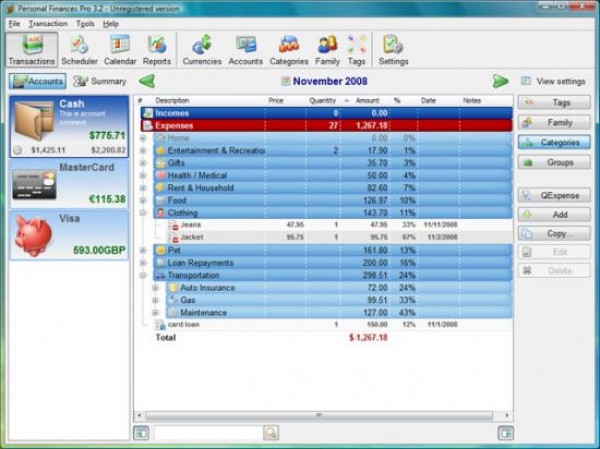
Task: Select the MasterCard account
Action: (69, 184)
